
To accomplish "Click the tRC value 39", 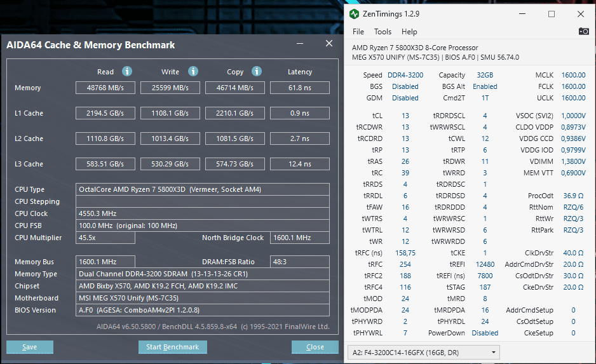I will [405, 173].
